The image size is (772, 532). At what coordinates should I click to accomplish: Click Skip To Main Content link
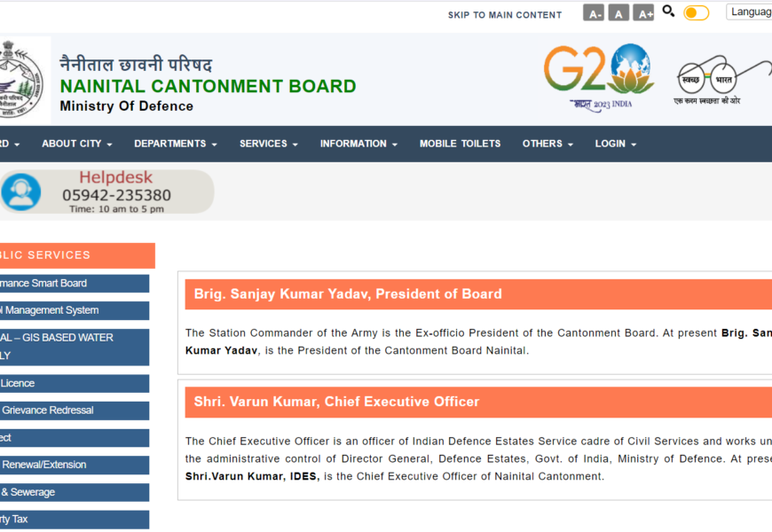pos(505,15)
